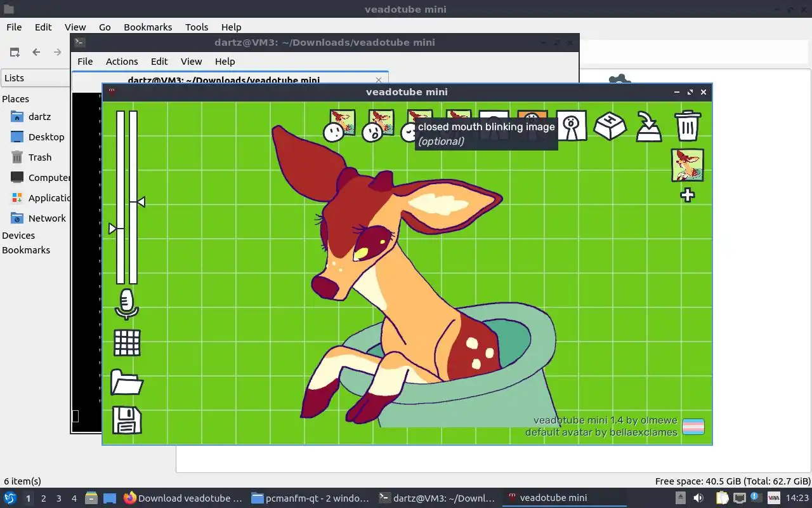This screenshot has width=812, height=508.
Task: Open Edit menu in file manager
Action: tap(43, 27)
